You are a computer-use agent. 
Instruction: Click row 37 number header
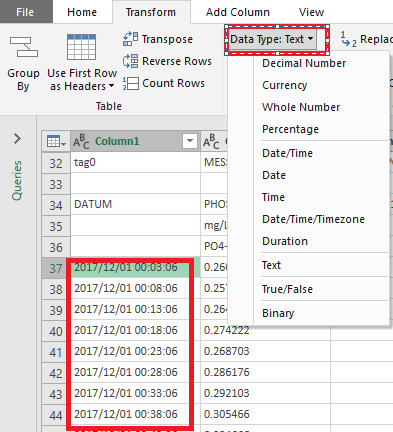(56, 268)
